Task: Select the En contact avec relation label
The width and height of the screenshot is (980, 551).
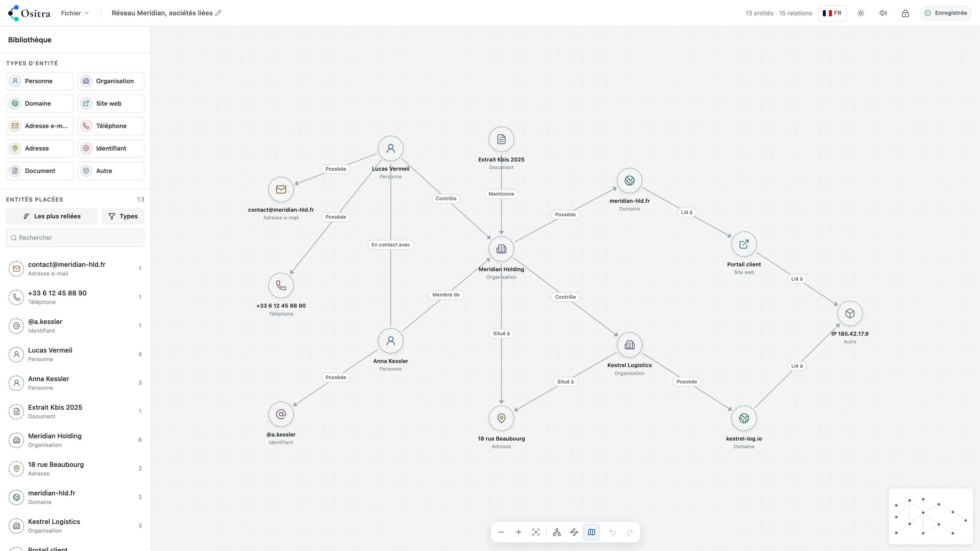Action: pyautogui.click(x=391, y=245)
